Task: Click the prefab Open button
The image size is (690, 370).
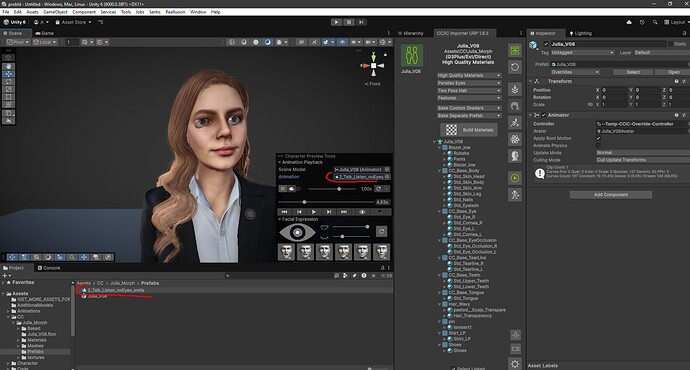Action: (673, 72)
